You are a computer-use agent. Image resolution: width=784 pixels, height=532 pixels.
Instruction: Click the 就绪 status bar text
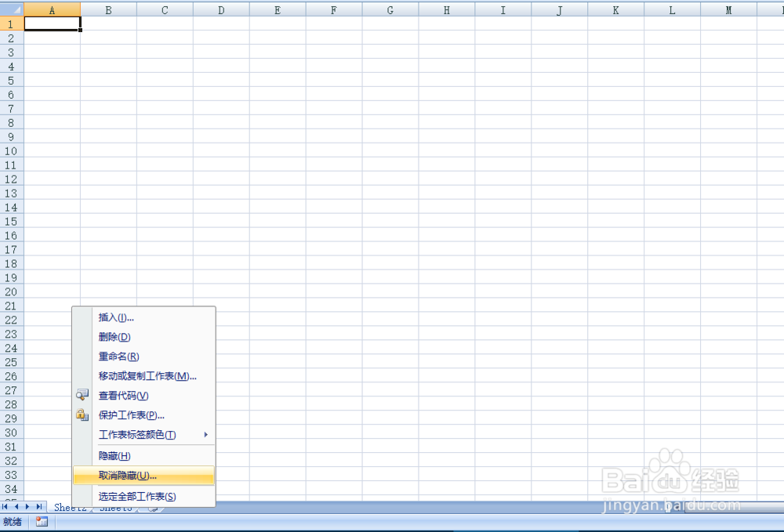(13, 522)
